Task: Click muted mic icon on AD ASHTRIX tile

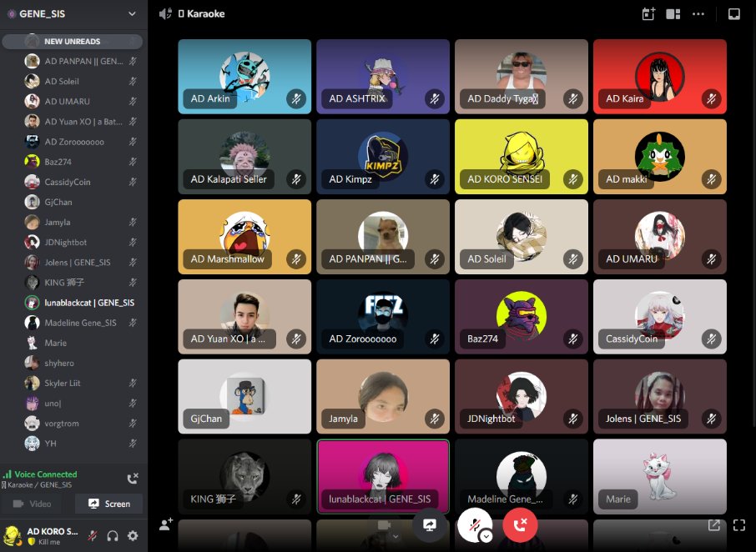Action: (x=435, y=98)
